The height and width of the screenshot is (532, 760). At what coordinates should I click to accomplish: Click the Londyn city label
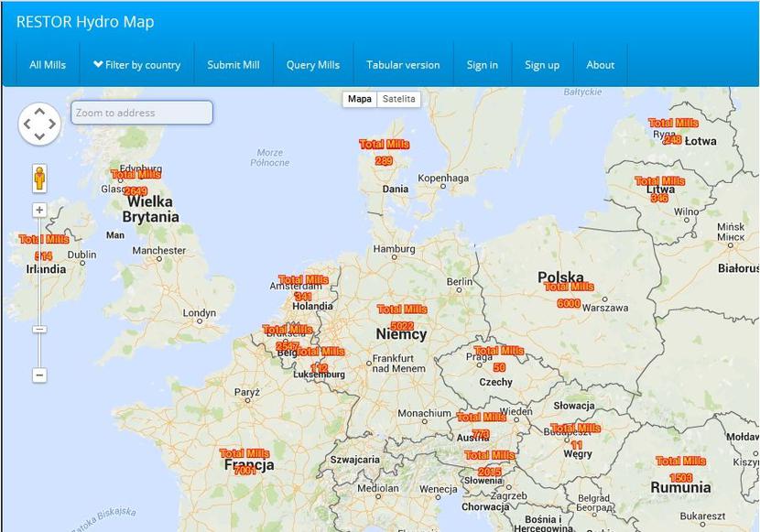click(x=200, y=313)
